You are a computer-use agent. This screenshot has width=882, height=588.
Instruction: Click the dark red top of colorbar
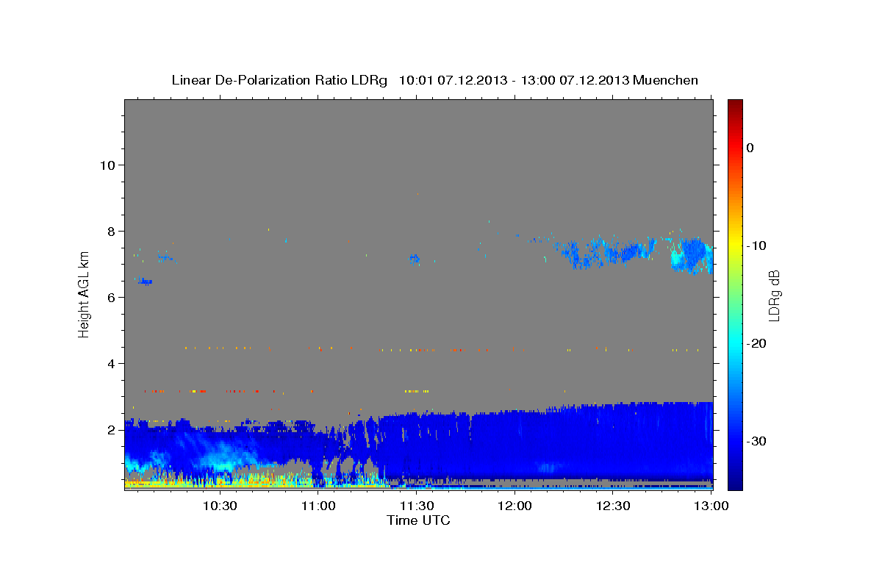[x=735, y=105]
